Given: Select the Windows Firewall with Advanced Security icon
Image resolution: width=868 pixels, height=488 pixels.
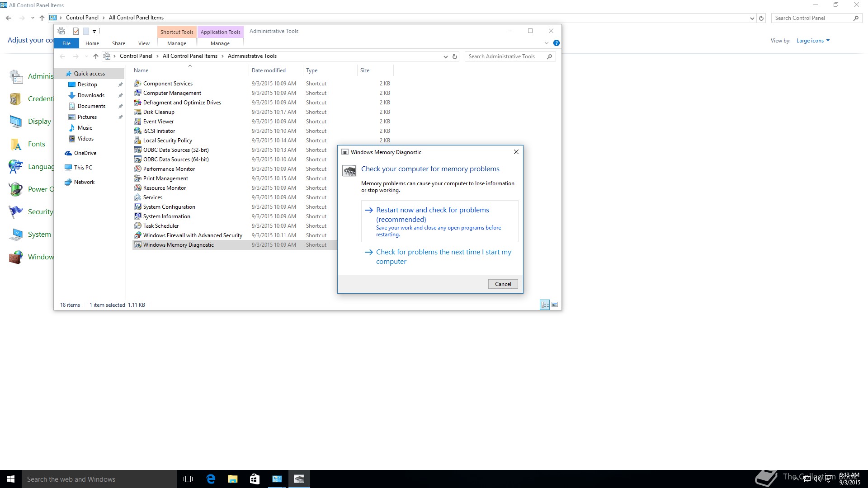Looking at the screenshot, I should (x=138, y=235).
